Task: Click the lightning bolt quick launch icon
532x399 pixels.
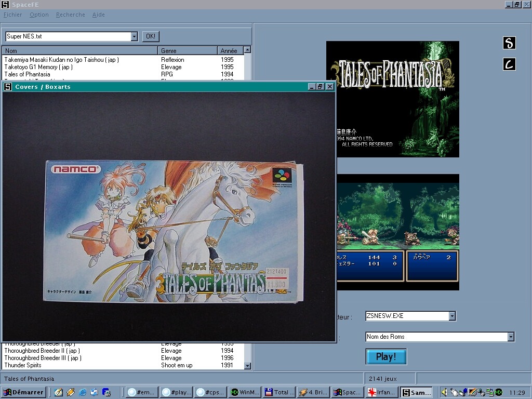Action: click(x=71, y=392)
